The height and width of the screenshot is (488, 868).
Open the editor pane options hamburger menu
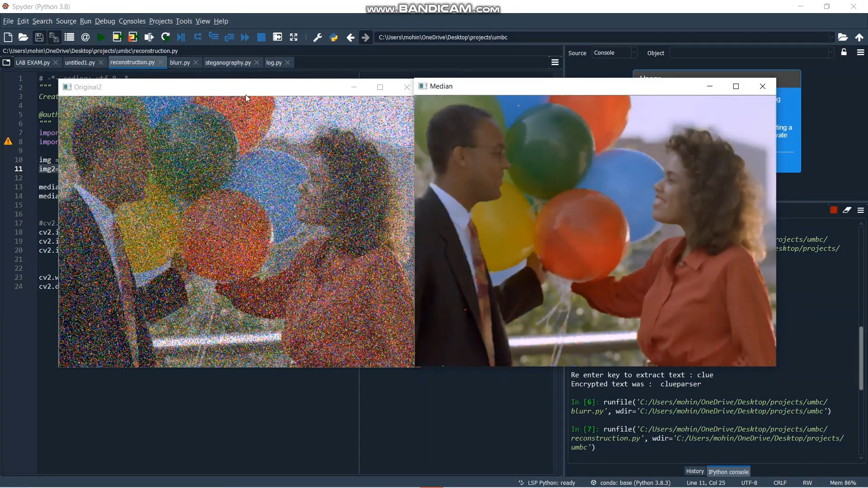(555, 62)
